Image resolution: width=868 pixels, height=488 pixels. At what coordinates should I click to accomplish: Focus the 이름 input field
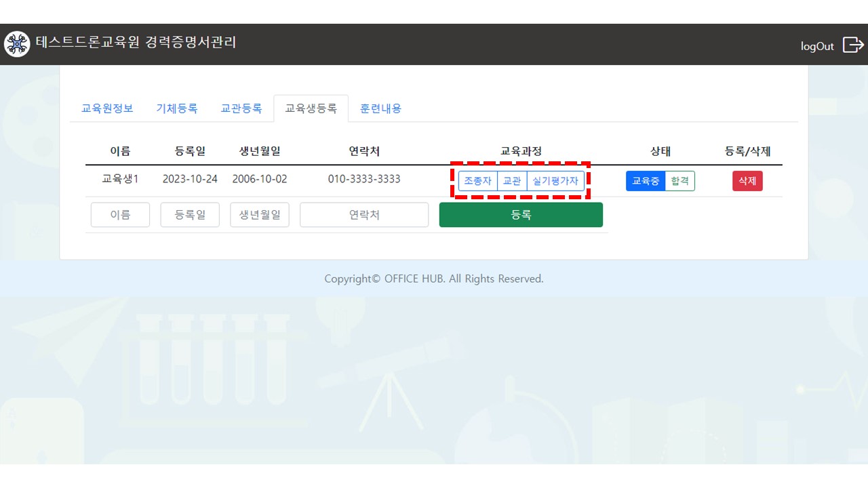click(120, 215)
